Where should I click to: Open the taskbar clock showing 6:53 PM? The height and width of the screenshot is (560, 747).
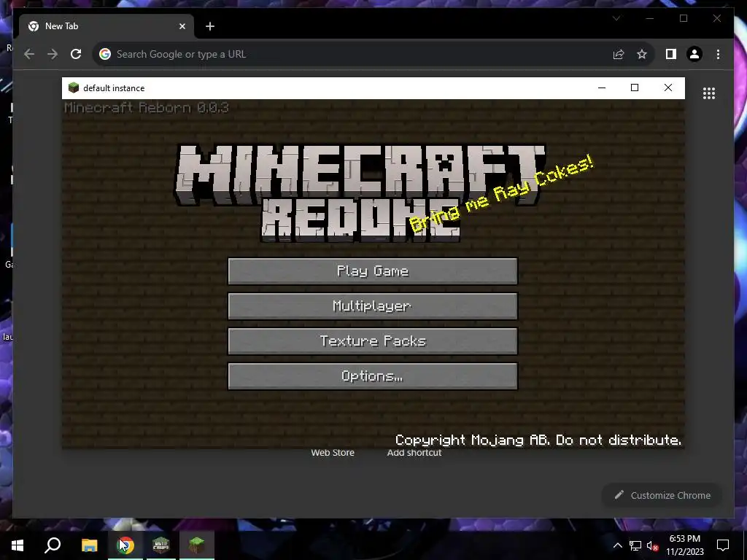[x=684, y=545]
